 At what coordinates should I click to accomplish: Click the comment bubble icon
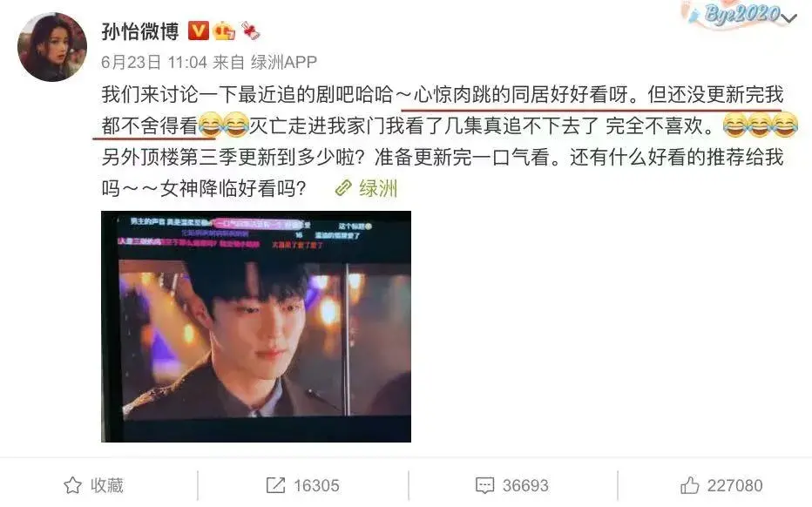point(484,485)
